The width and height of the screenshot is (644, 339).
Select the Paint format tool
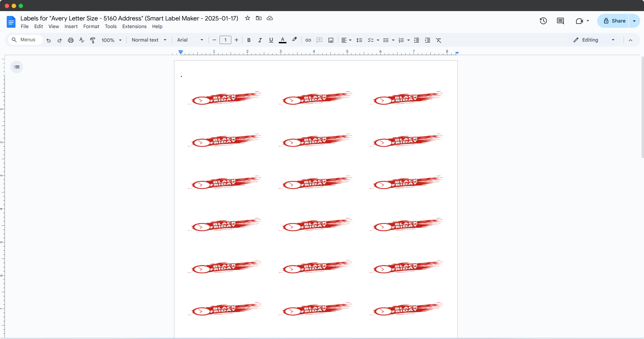tap(93, 40)
